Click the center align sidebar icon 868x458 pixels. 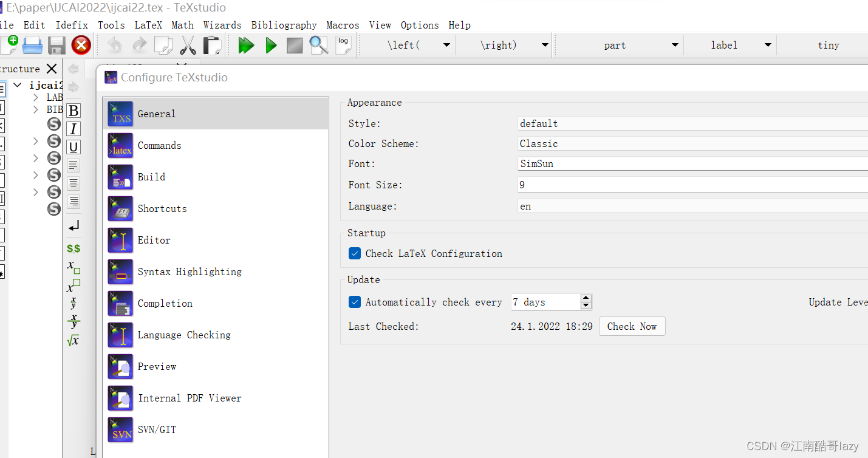[x=73, y=183]
